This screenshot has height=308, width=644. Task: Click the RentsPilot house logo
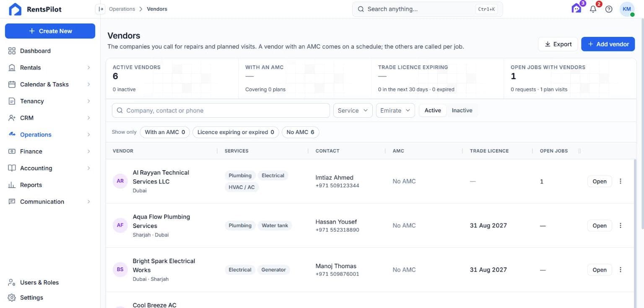tap(15, 9)
